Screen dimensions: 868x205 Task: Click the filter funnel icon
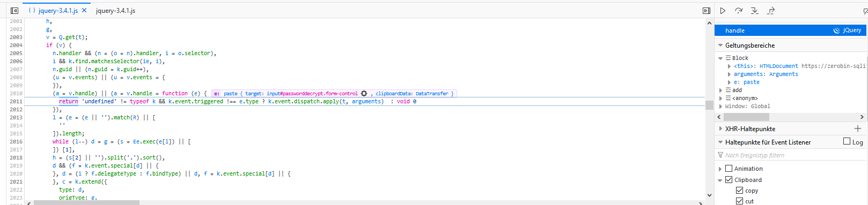pyautogui.click(x=720, y=155)
